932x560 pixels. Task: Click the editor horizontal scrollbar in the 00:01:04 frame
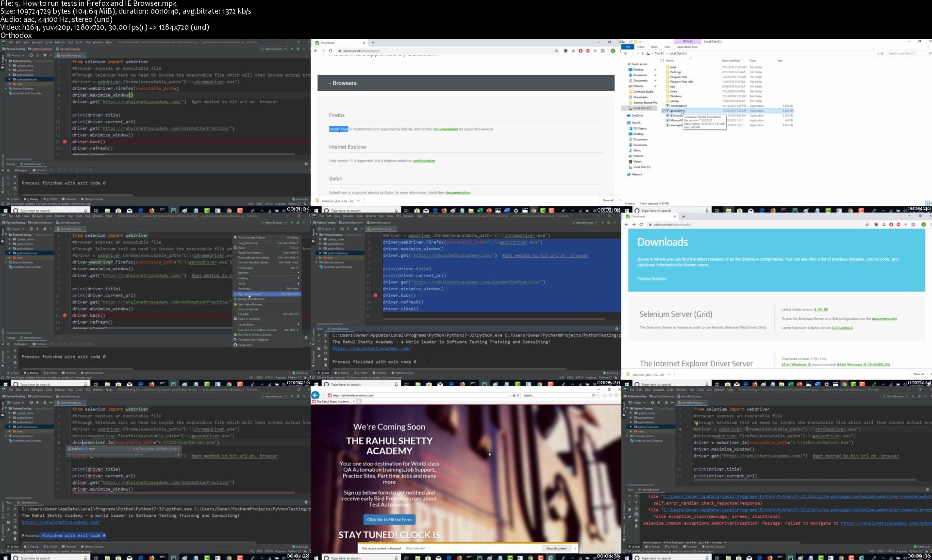[183, 154]
